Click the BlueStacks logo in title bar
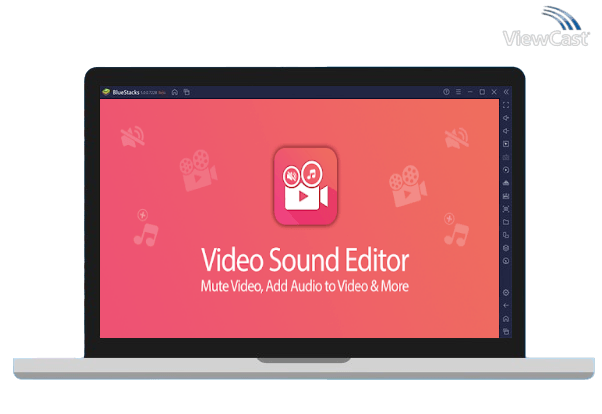The height and width of the screenshot is (414, 602). (x=106, y=92)
